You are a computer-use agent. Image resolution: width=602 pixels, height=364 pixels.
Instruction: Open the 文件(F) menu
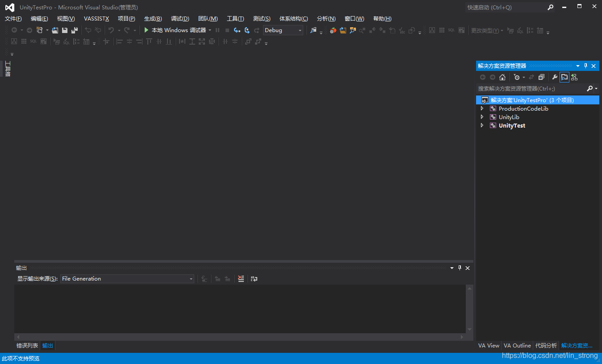pos(13,19)
